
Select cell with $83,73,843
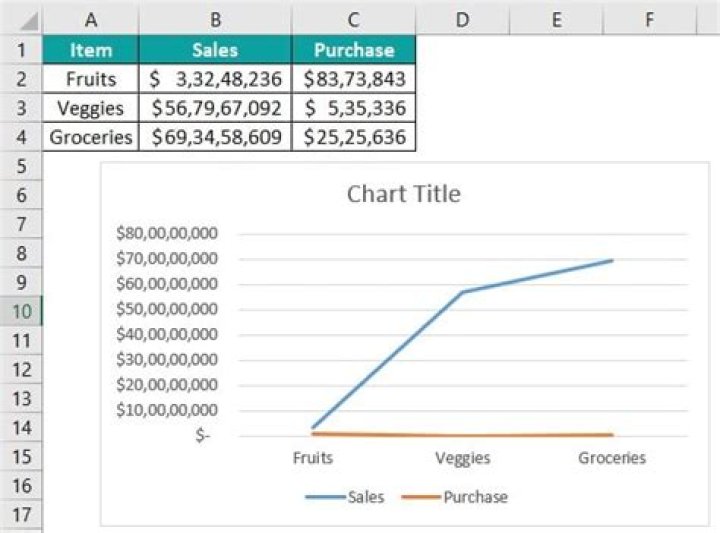coord(354,79)
